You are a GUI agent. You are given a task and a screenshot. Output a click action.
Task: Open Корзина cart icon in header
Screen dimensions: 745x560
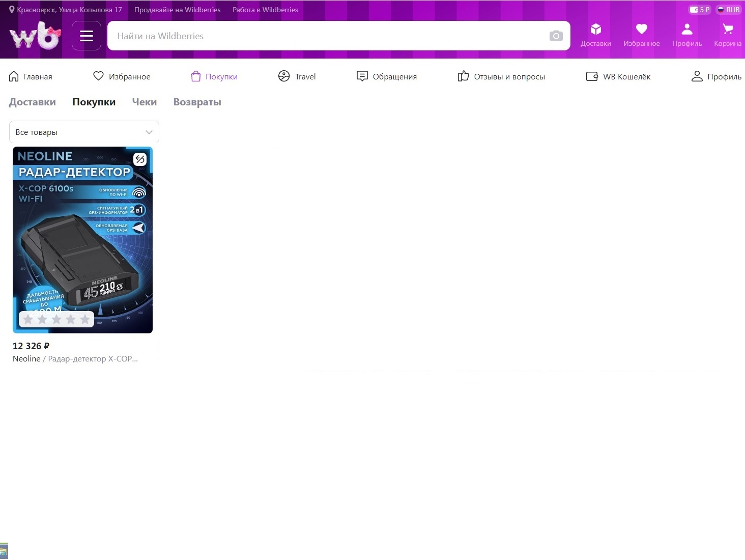(x=728, y=35)
